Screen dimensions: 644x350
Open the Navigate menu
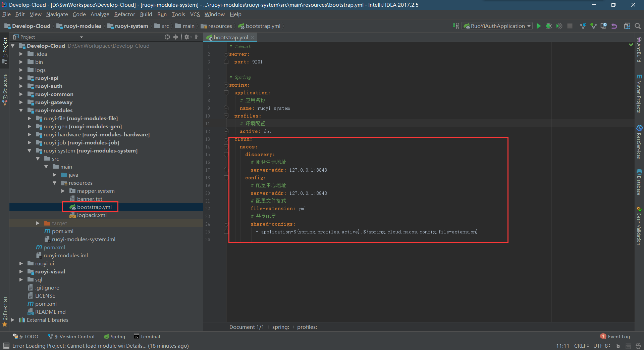tap(57, 14)
